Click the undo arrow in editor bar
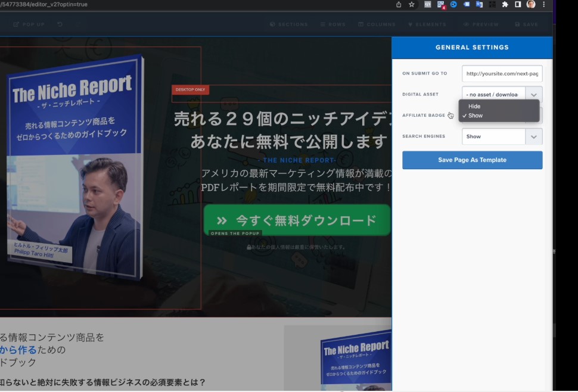The image size is (578, 392). (60, 24)
